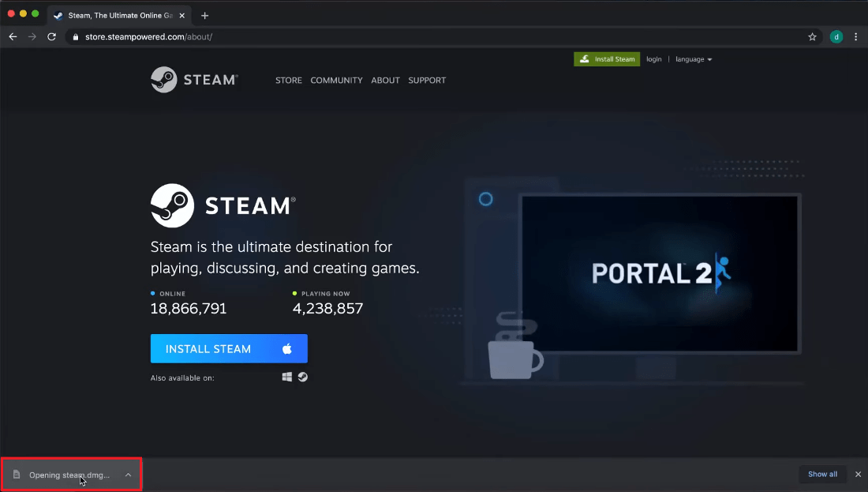This screenshot has height=492, width=868.
Task: Select the Windows platform icon under 'Also available on'
Action: [286, 377]
